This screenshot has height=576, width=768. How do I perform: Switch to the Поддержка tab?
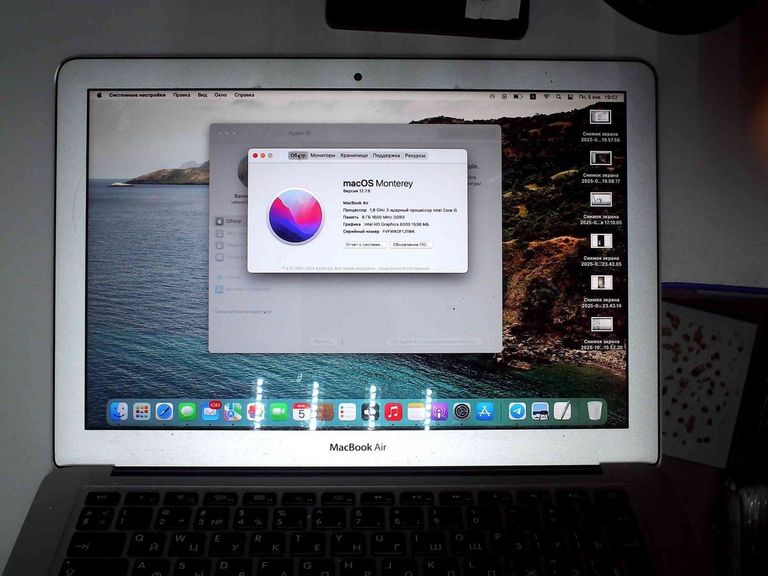tap(386, 155)
